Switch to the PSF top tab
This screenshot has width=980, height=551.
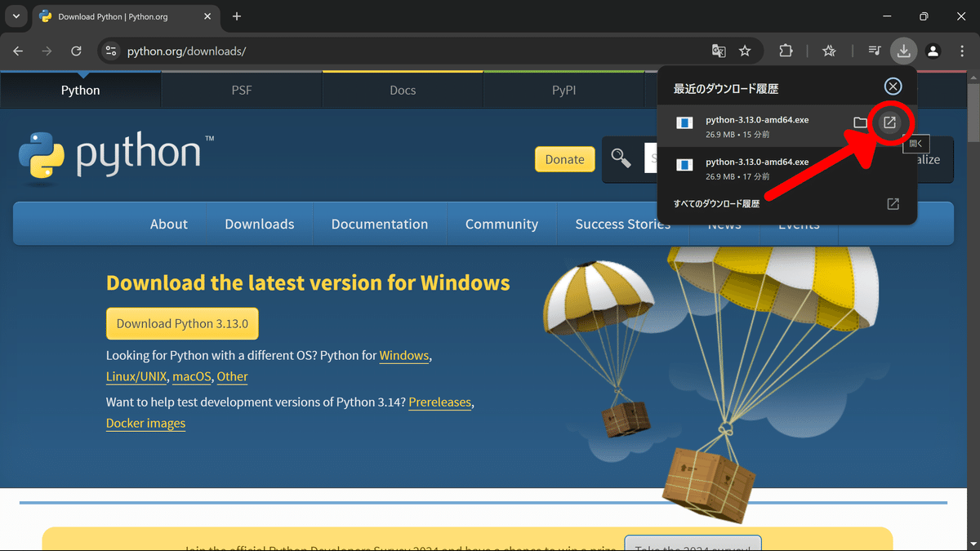pos(242,90)
